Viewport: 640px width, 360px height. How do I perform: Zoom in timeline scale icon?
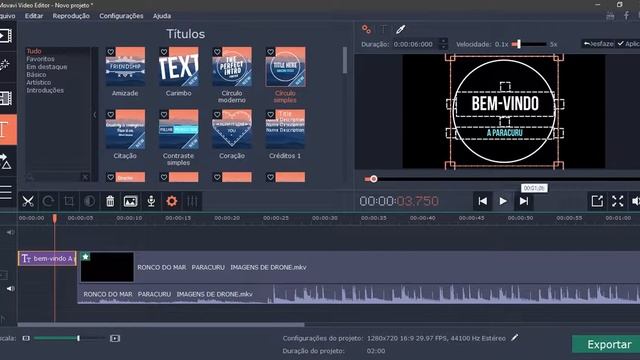pyautogui.click(x=115, y=338)
